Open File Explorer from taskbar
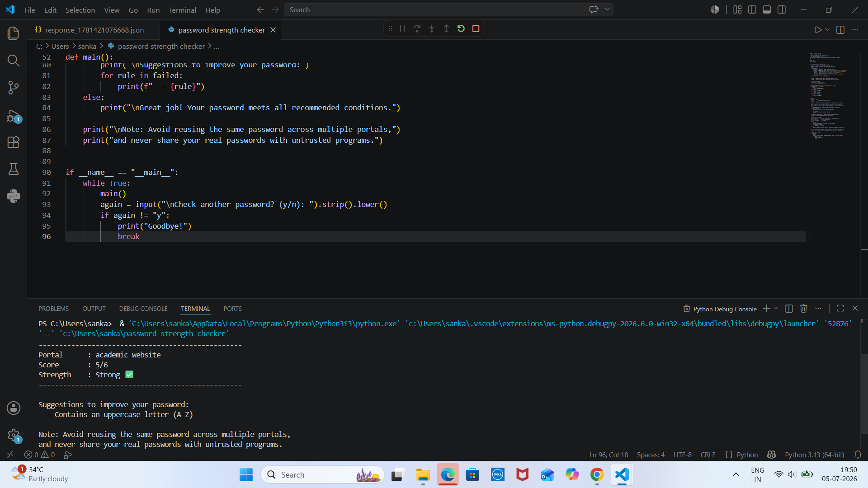 (x=423, y=474)
